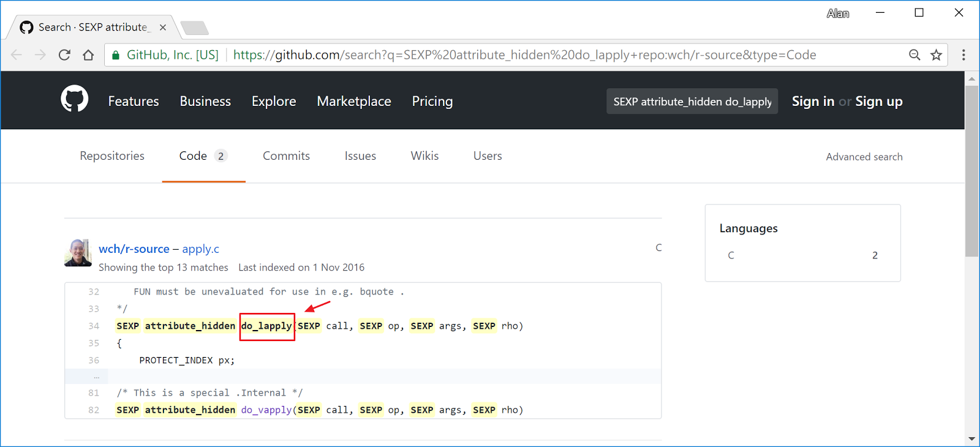View the green padlock site info
This screenshot has width=980, height=447.
pyautogui.click(x=116, y=55)
